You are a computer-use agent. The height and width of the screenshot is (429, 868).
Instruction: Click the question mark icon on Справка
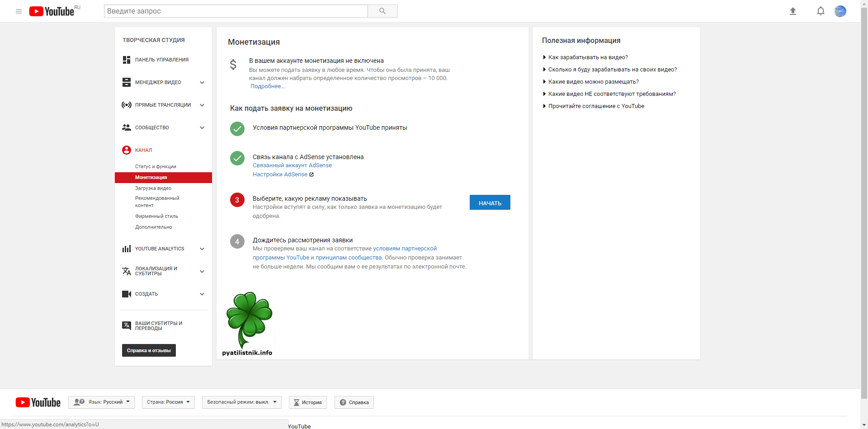343,402
